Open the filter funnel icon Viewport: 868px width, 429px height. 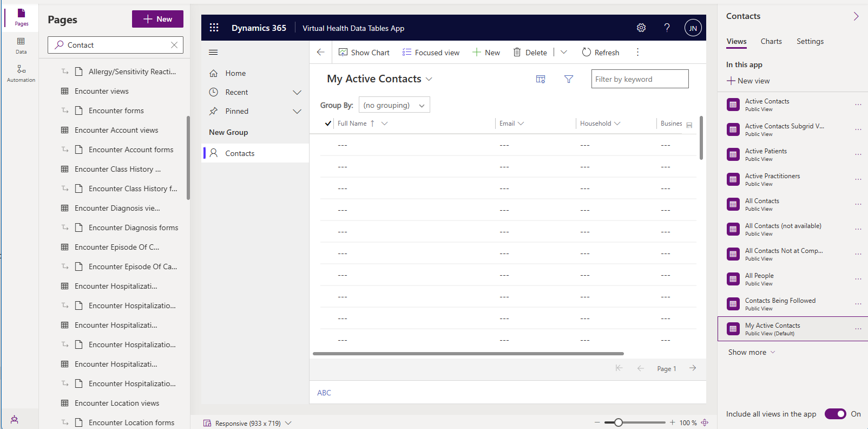569,79
